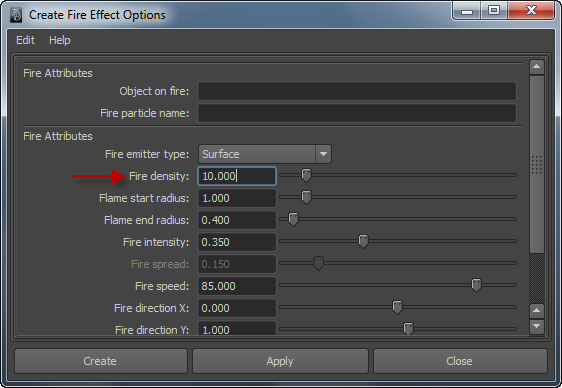Image resolution: width=562 pixels, height=388 pixels.
Task: Click the scrollbar up arrow at top
Action: tap(537, 67)
